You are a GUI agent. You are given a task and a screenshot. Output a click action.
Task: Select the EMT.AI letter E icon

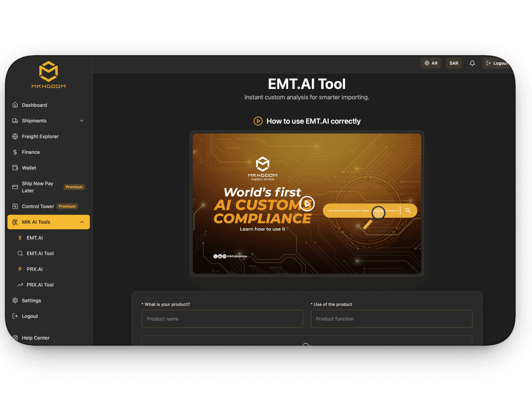(20, 238)
